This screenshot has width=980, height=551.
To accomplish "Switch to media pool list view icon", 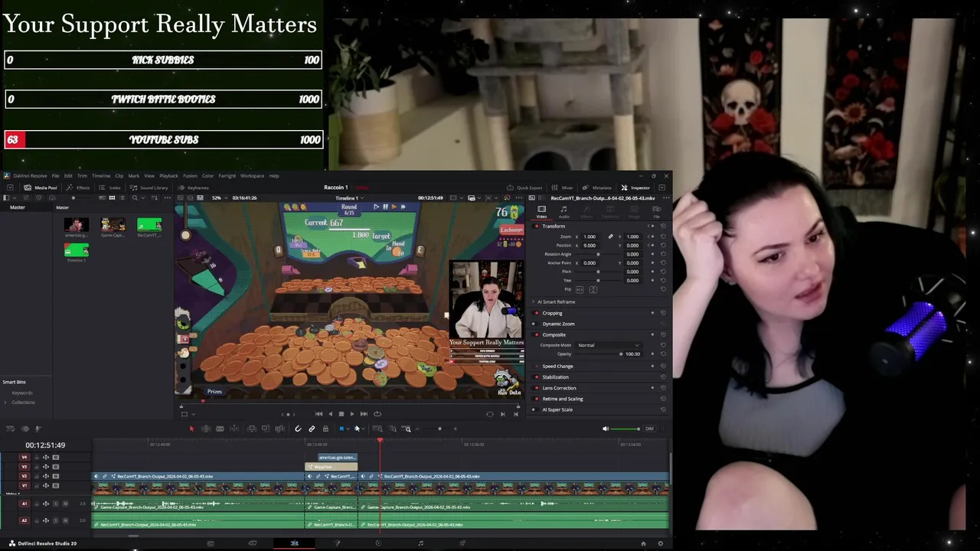I will (121, 198).
